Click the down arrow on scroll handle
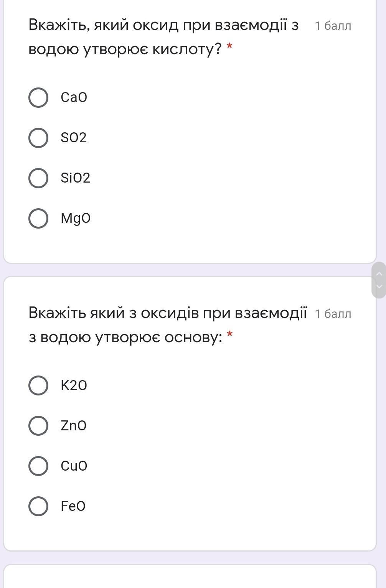This screenshot has width=386, height=588. pos(379,287)
